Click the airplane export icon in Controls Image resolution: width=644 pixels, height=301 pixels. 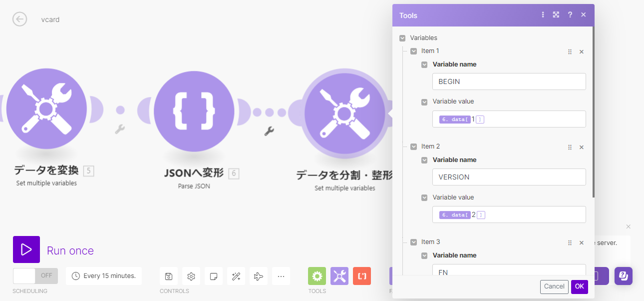tap(258, 275)
